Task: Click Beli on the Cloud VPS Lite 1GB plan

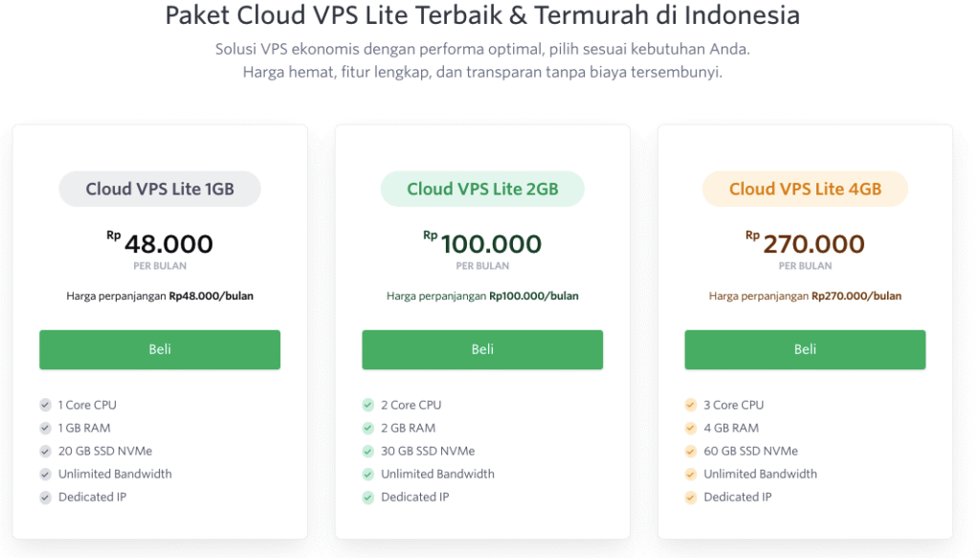Action: click(x=159, y=349)
